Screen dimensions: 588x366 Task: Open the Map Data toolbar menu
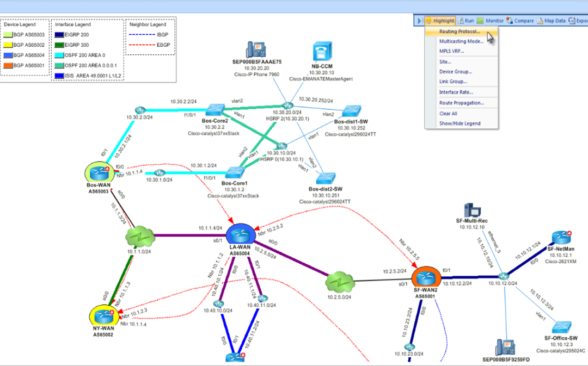point(551,21)
